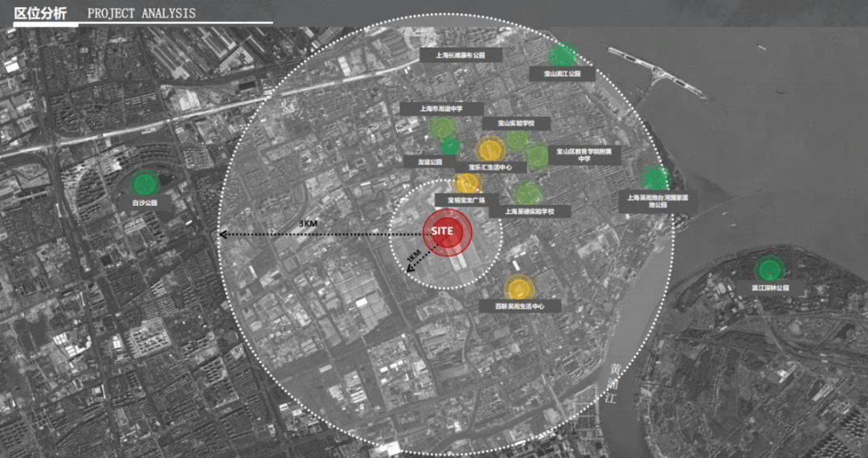The image size is (868, 458).
Task: Open the 百联吴淞生活中心 label
Action: coord(520,306)
